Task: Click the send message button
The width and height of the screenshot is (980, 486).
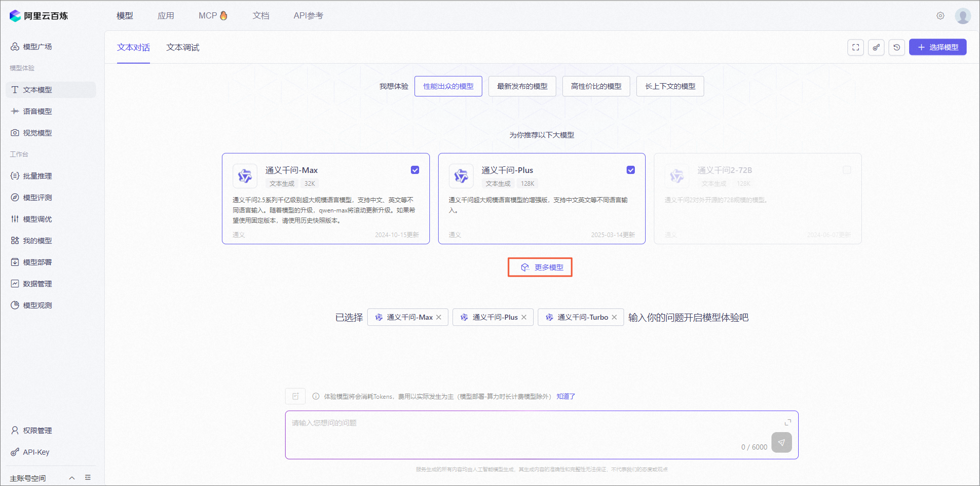Action: pyautogui.click(x=781, y=442)
